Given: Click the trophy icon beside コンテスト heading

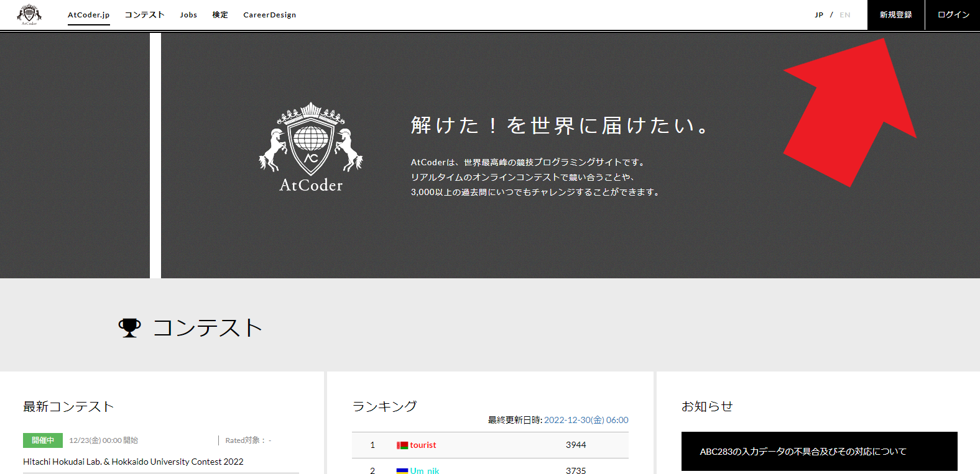Looking at the screenshot, I should pos(129,327).
